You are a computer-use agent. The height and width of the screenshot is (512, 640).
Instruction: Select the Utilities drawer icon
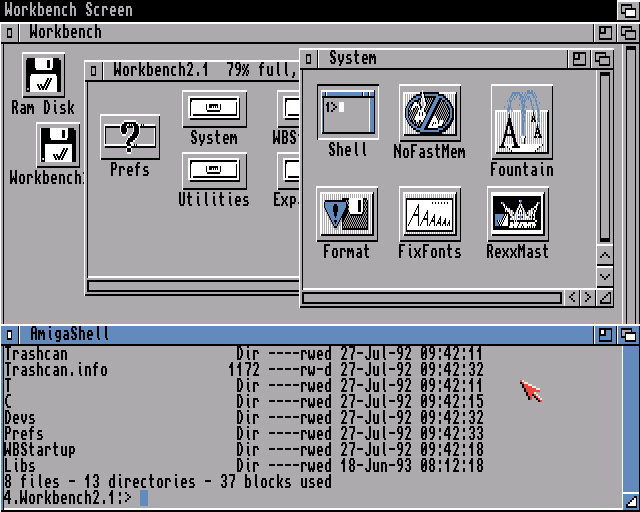pyautogui.click(x=214, y=170)
